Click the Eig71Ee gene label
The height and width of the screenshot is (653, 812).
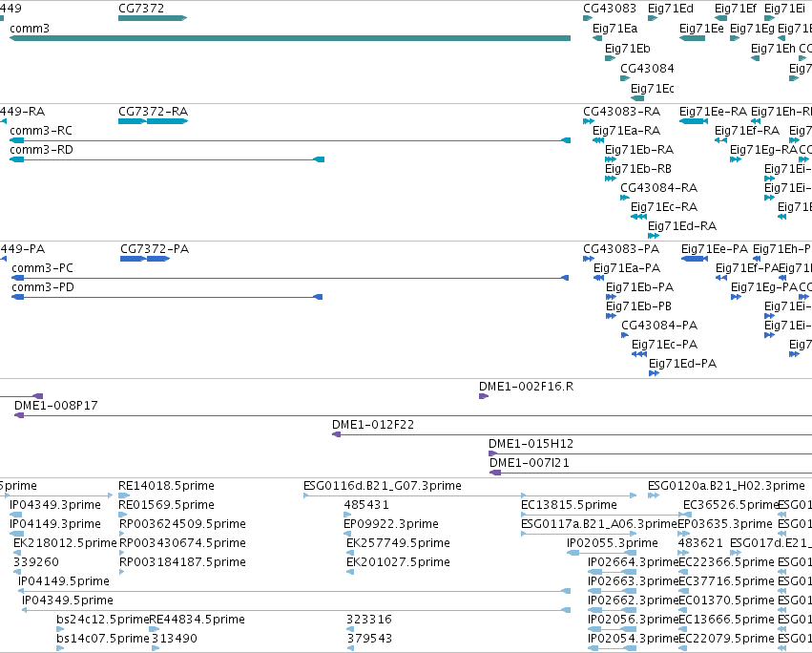[701, 29]
